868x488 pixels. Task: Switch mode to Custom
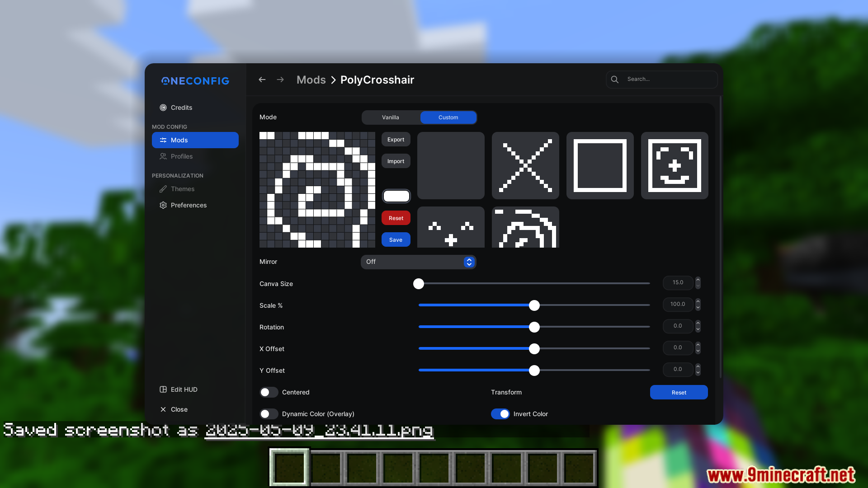448,117
